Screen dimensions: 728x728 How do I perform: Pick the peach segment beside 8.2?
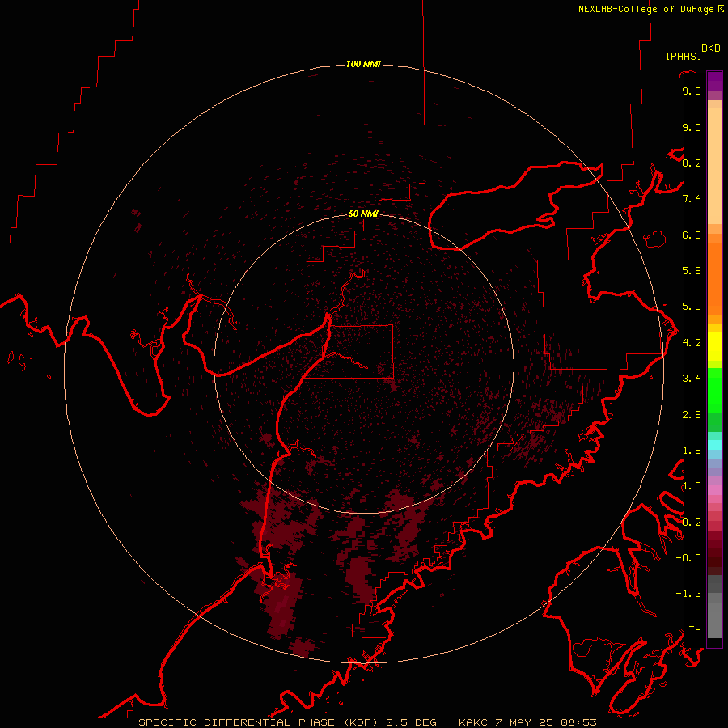pyautogui.click(x=714, y=166)
